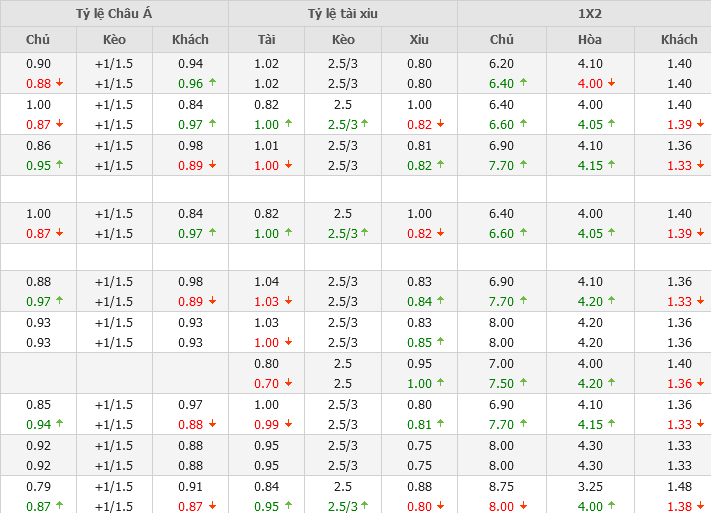Open the 1X2 header section
Screen dimensions: 711x513
coord(584,14)
